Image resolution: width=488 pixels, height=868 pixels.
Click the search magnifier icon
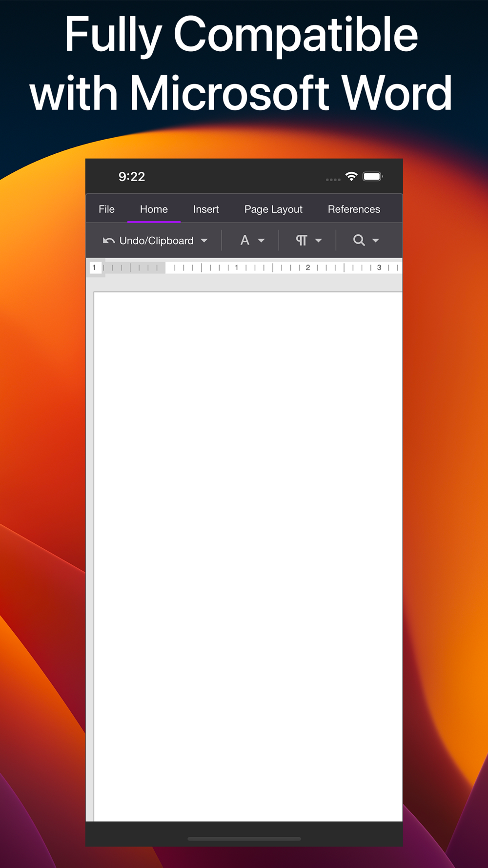point(359,240)
